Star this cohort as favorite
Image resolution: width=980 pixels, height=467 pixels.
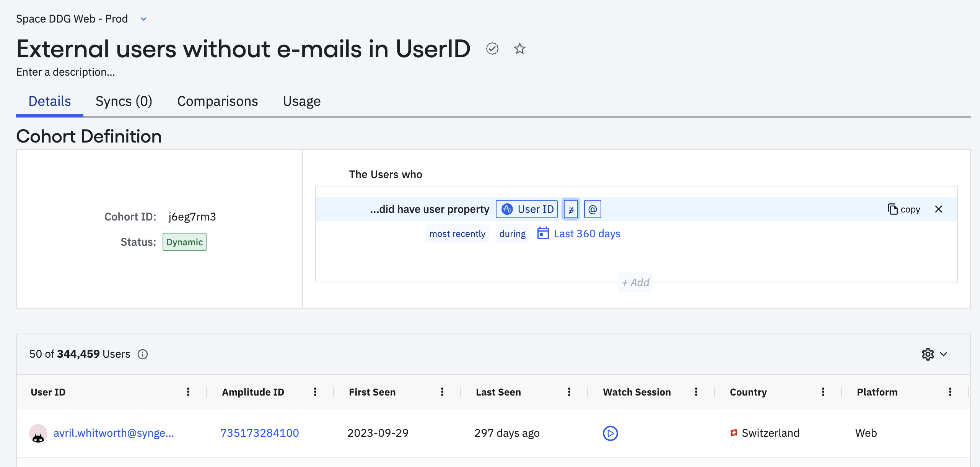coord(519,49)
